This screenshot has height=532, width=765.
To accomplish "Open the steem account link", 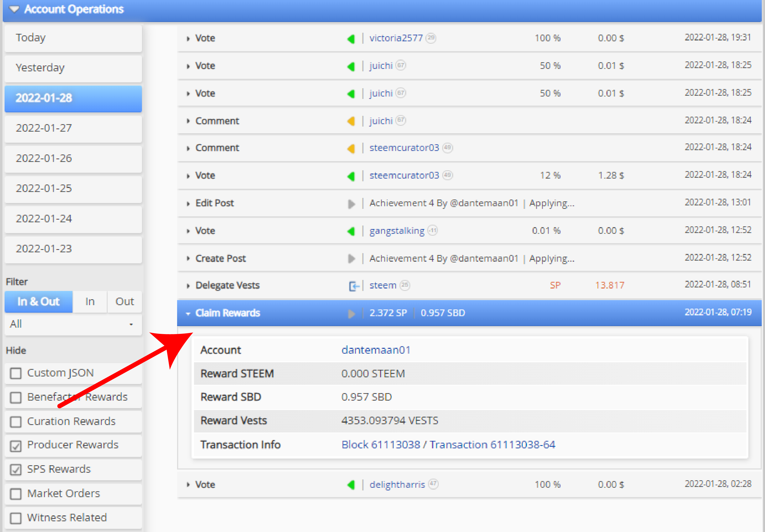I will coord(383,286).
